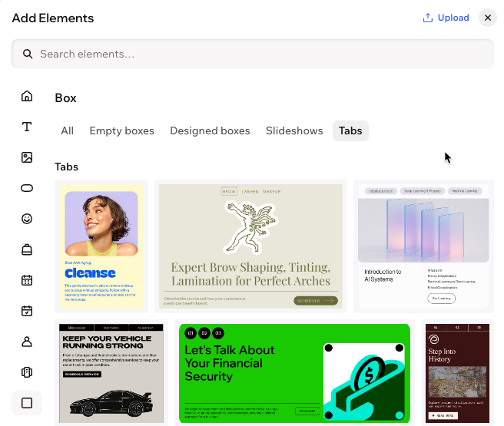Add the Financial Security green tabs template
The image size is (504, 426).
click(294, 373)
